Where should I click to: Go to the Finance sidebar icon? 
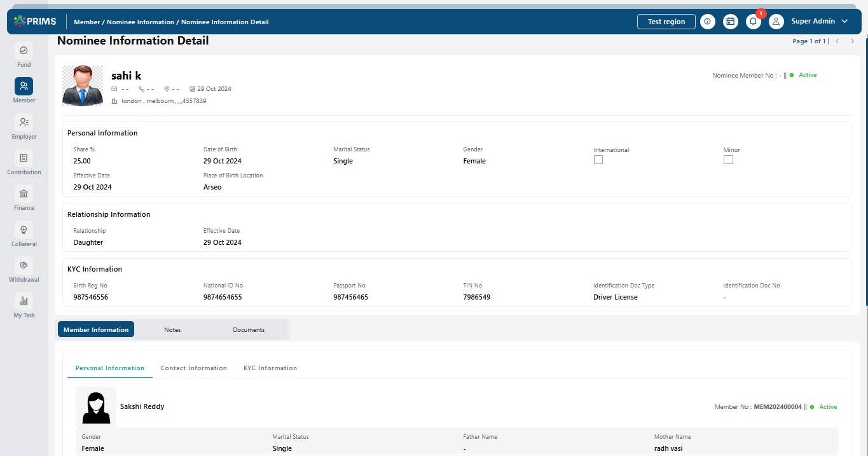24,194
